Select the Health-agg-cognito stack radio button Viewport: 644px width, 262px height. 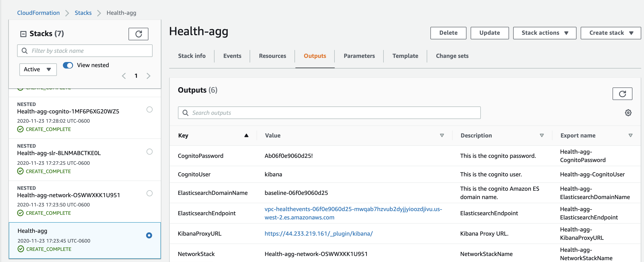point(149,109)
